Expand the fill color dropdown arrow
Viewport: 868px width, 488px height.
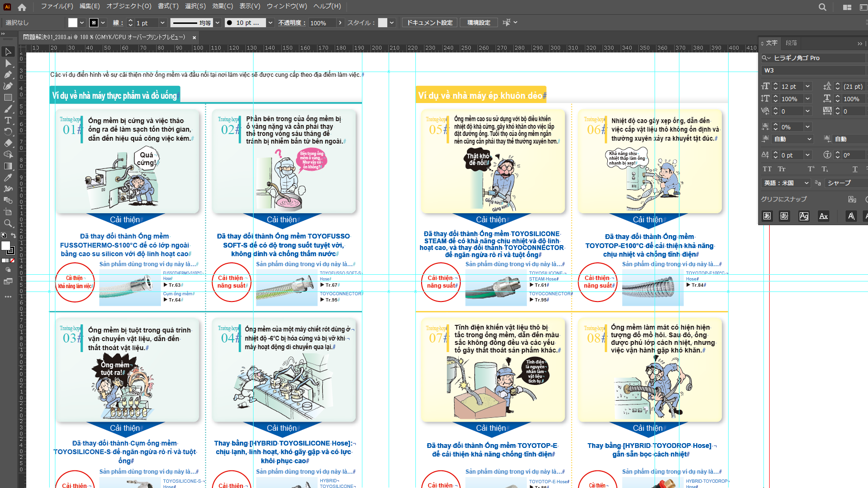point(82,22)
